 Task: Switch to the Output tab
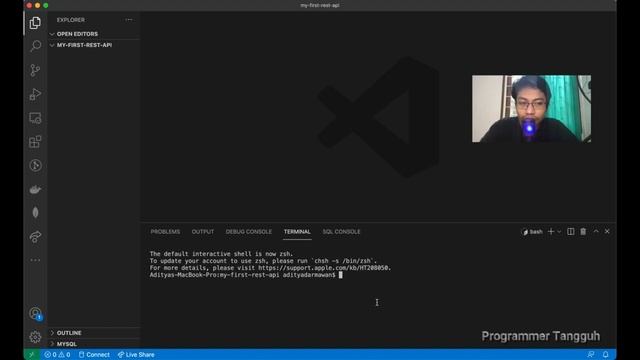coord(203,231)
